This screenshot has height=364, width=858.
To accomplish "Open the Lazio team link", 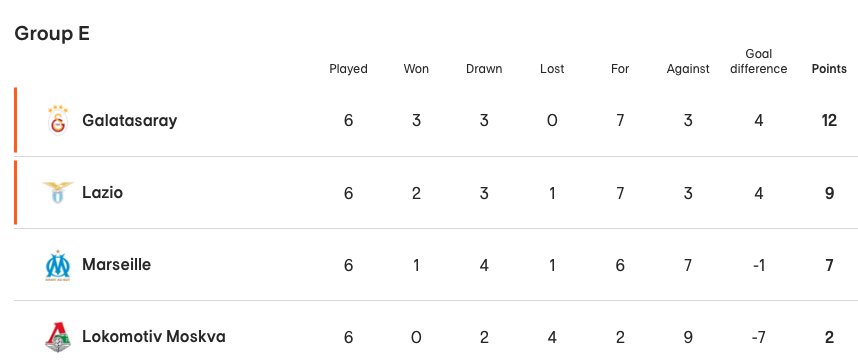I will (x=102, y=192).
